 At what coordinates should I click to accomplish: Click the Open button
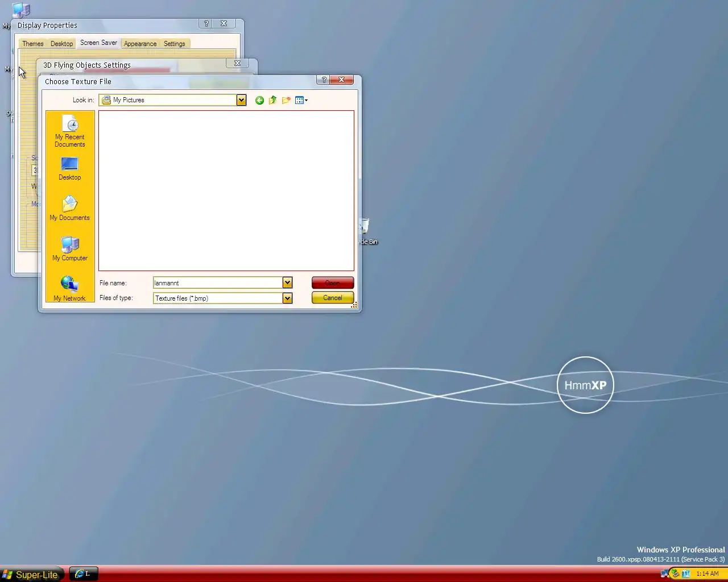click(333, 282)
